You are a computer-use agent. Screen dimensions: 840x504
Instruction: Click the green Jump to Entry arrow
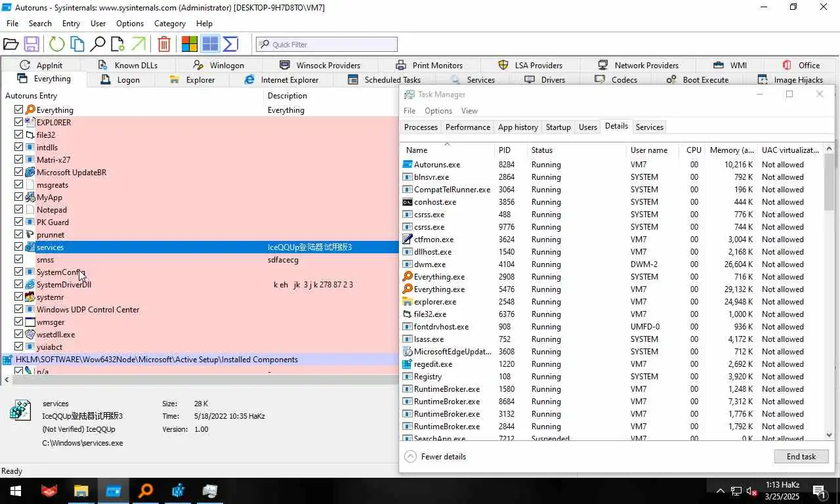click(138, 44)
